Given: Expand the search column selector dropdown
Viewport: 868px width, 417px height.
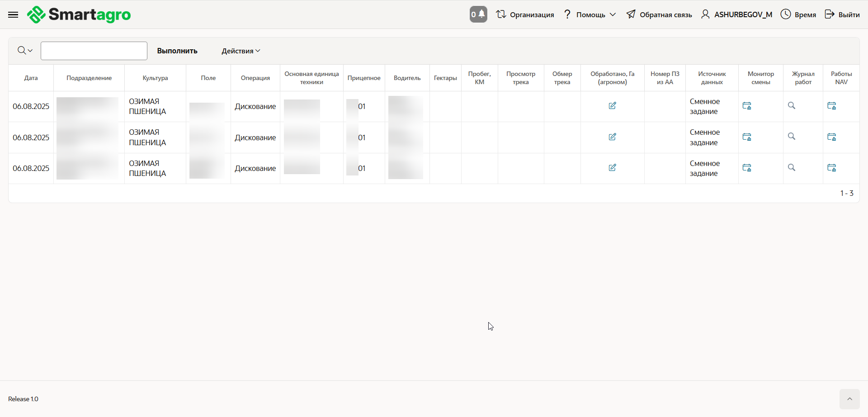Looking at the screenshot, I should (25, 51).
